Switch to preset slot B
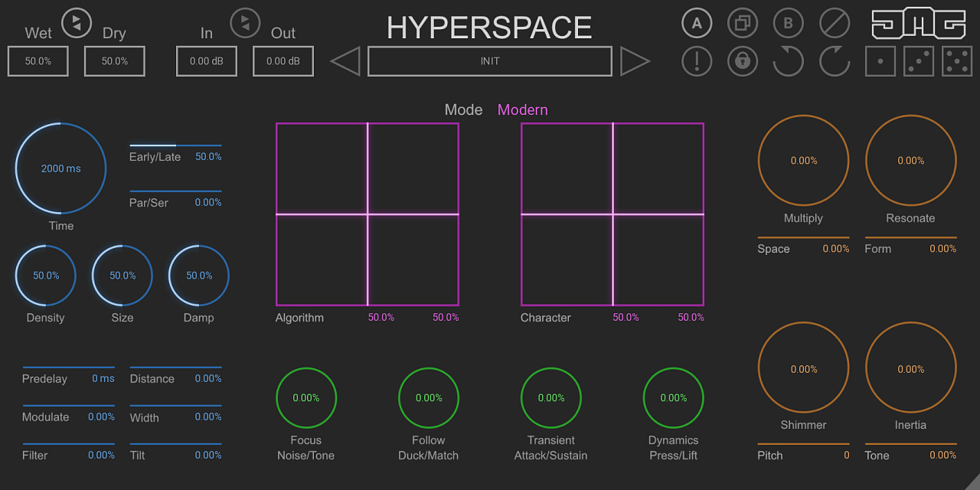980x490 pixels. pos(788,23)
